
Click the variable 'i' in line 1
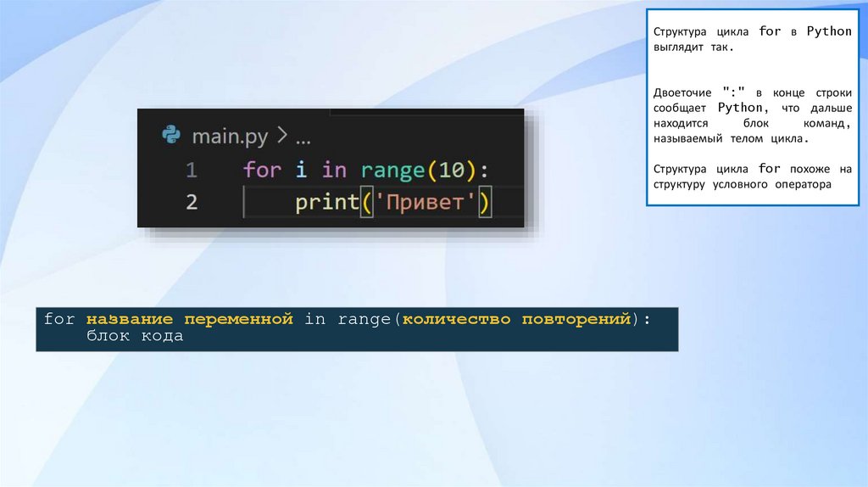[301, 170]
